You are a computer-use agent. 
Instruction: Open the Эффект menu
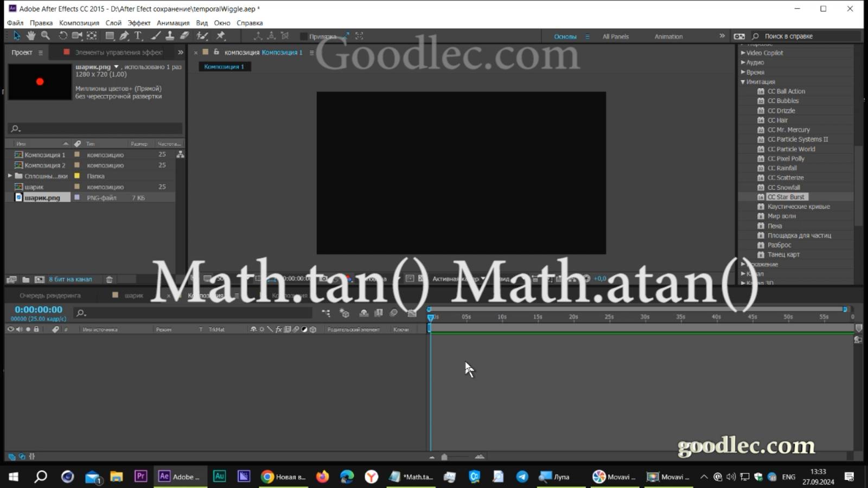[138, 23]
